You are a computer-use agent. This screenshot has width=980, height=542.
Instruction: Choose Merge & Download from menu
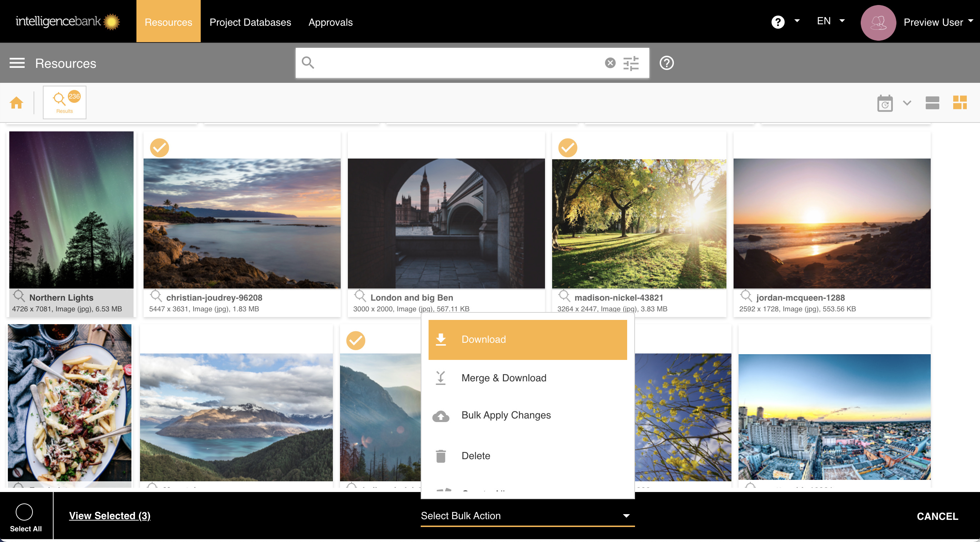click(504, 378)
